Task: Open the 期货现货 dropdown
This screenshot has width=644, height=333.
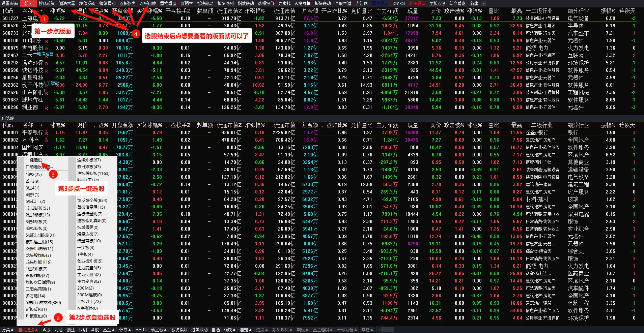Action: 282,330
